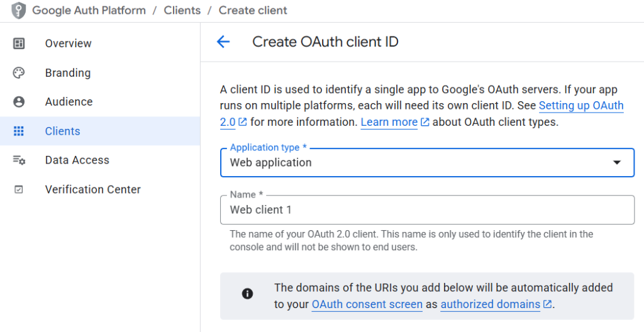The width and height of the screenshot is (644, 332).
Task: Click the Google Auth Platform shield icon
Action: tap(18, 10)
